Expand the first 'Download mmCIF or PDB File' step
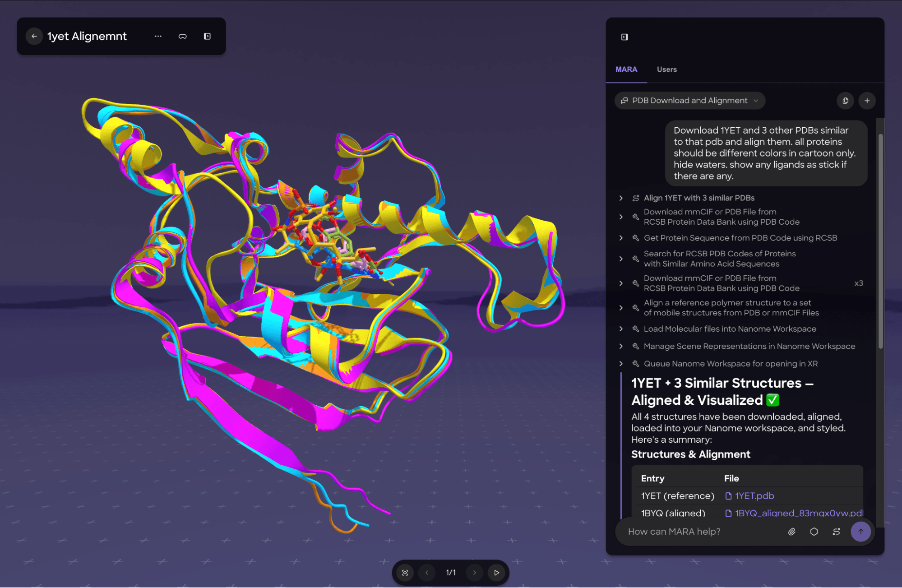The height and width of the screenshot is (588, 902). pos(621,217)
